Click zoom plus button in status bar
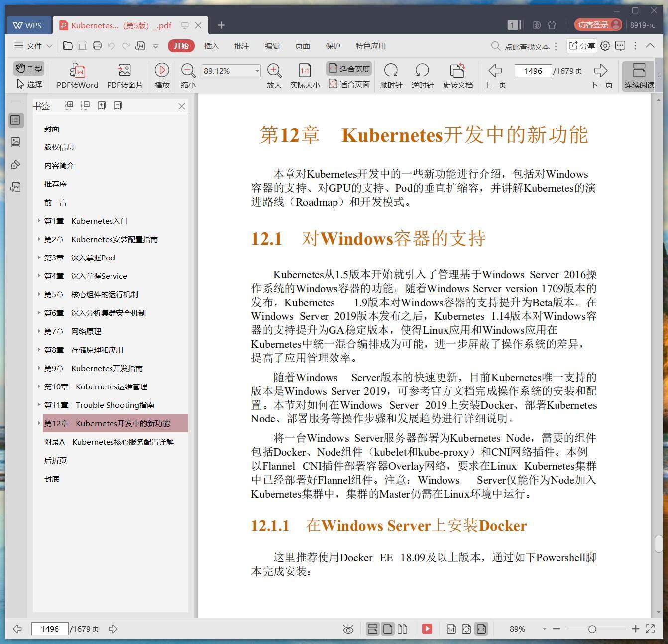The width and height of the screenshot is (668, 644). (x=635, y=629)
